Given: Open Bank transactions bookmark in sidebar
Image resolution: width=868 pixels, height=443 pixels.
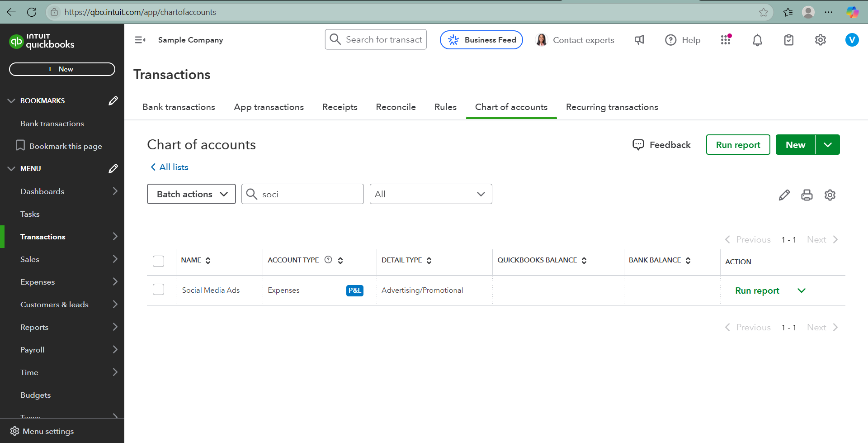Looking at the screenshot, I should [52, 124].
